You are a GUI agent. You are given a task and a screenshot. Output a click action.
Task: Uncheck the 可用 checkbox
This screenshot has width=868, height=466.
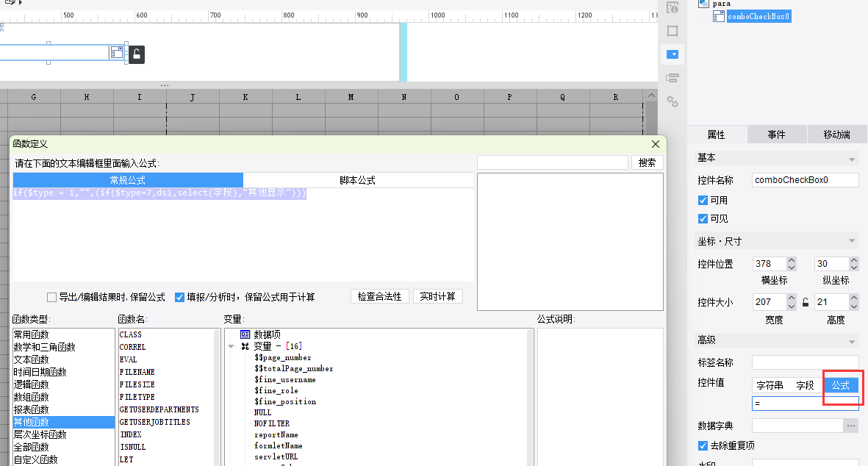coord(703,201)
